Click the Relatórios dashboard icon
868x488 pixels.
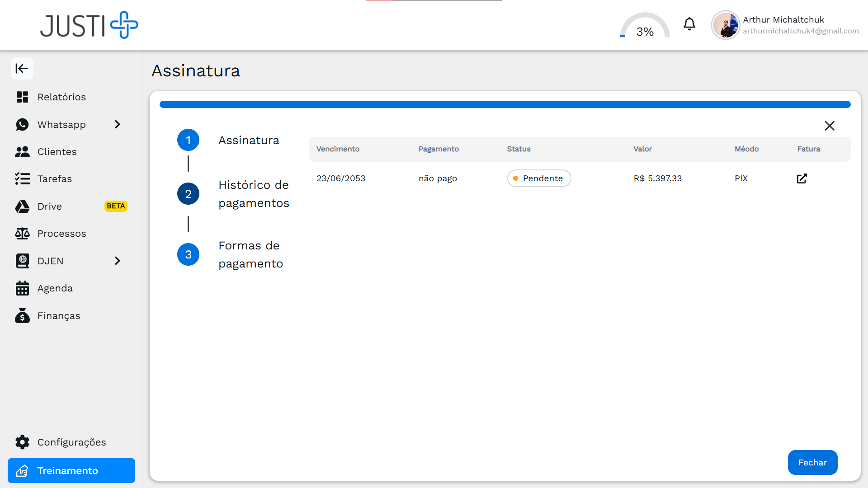pos(22,97)
